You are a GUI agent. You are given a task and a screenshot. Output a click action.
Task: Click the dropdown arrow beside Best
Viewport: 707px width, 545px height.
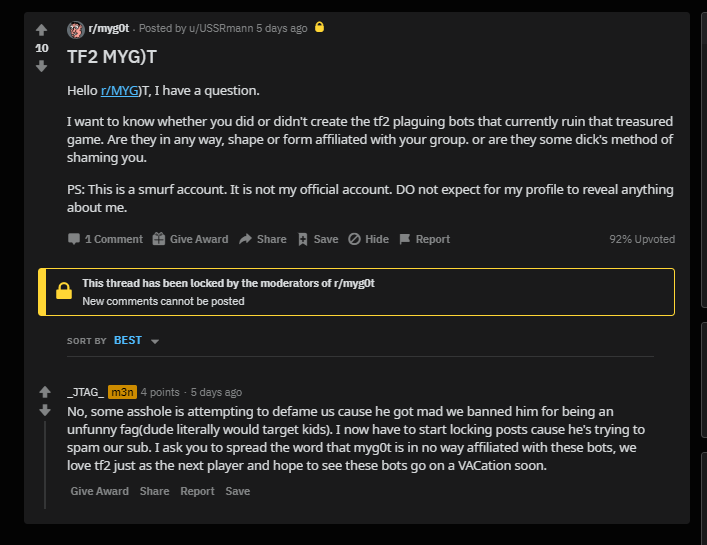155,341
